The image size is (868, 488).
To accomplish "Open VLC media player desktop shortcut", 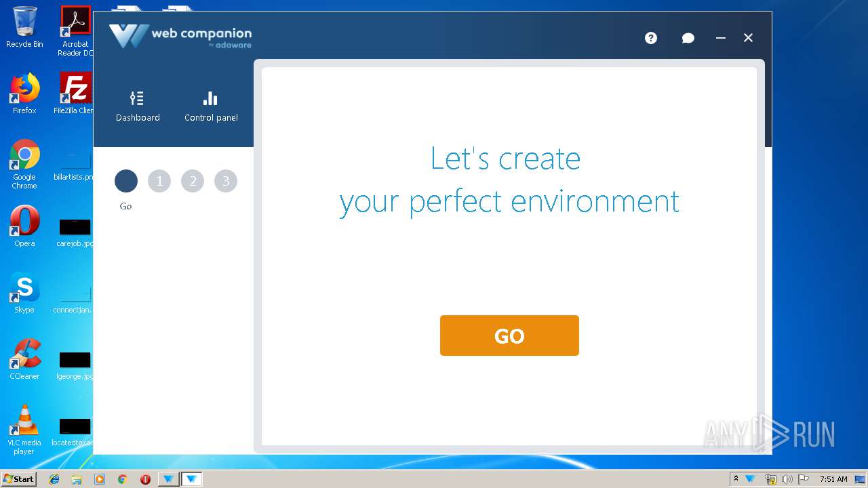I will click(x=24, y=430).
